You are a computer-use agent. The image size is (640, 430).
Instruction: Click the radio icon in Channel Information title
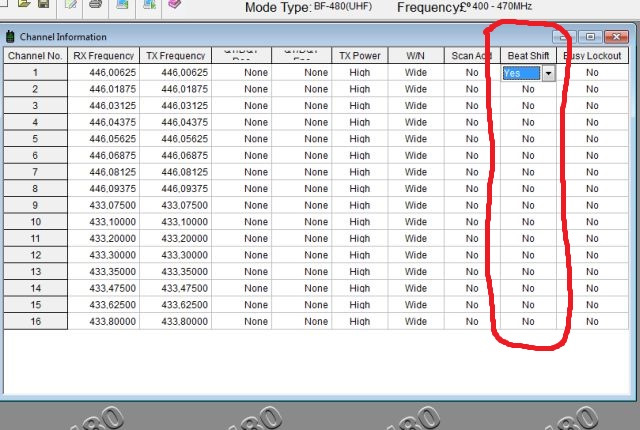[10, 37]
